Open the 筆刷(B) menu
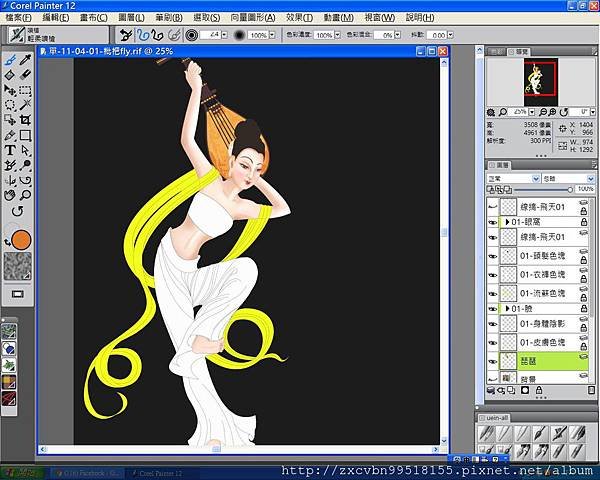The width and height of the screenshot is (600, 480). [169, 18]
